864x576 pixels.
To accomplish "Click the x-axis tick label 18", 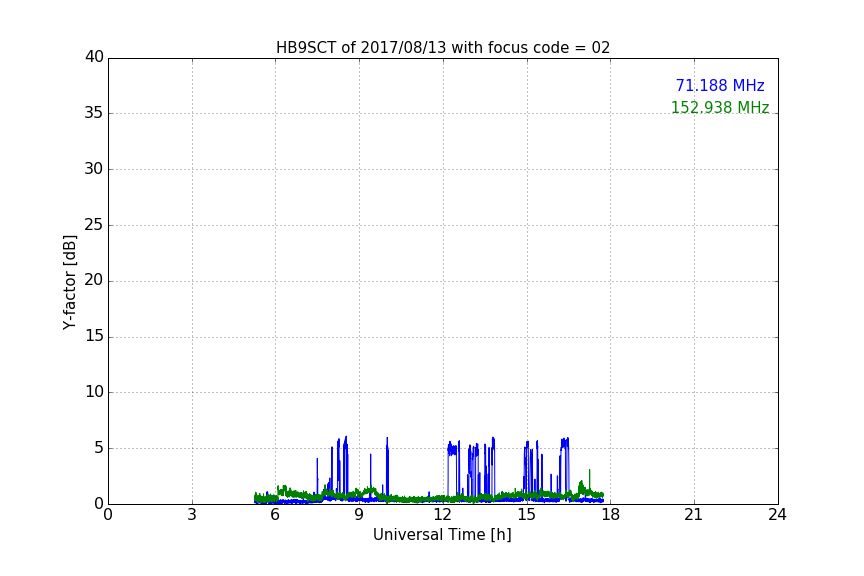I will click(611, 515).
